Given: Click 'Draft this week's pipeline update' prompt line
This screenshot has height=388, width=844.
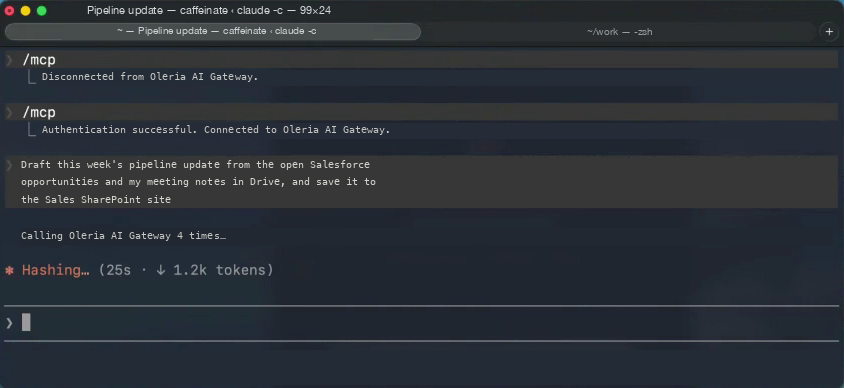Looking at the screenshot, I should click(195, 164).
